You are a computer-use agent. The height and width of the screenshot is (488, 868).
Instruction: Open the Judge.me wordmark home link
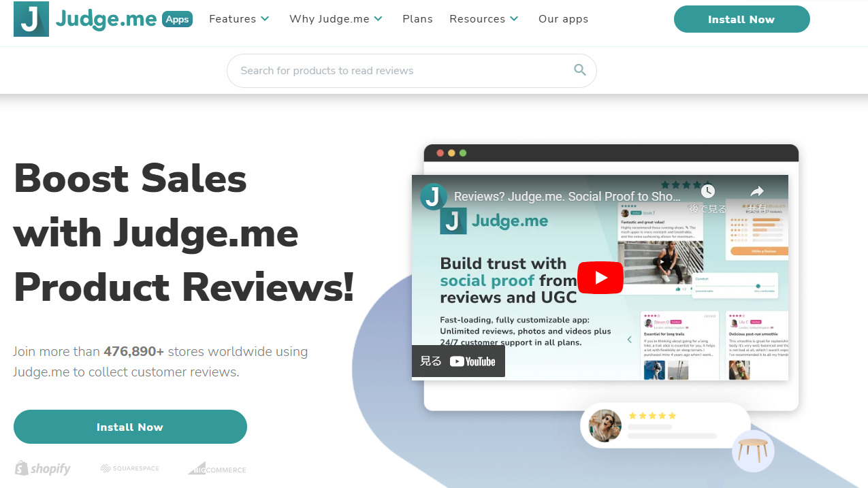(106, 19)
